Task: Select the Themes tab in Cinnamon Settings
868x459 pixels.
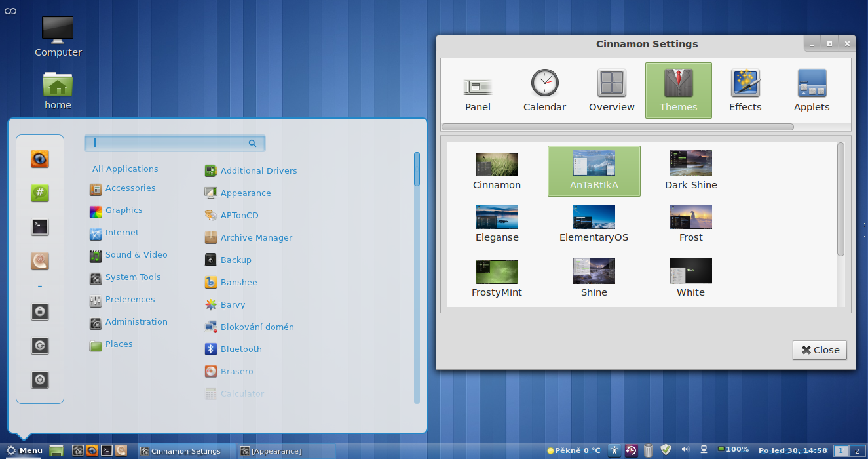Action: coord(678,90)
